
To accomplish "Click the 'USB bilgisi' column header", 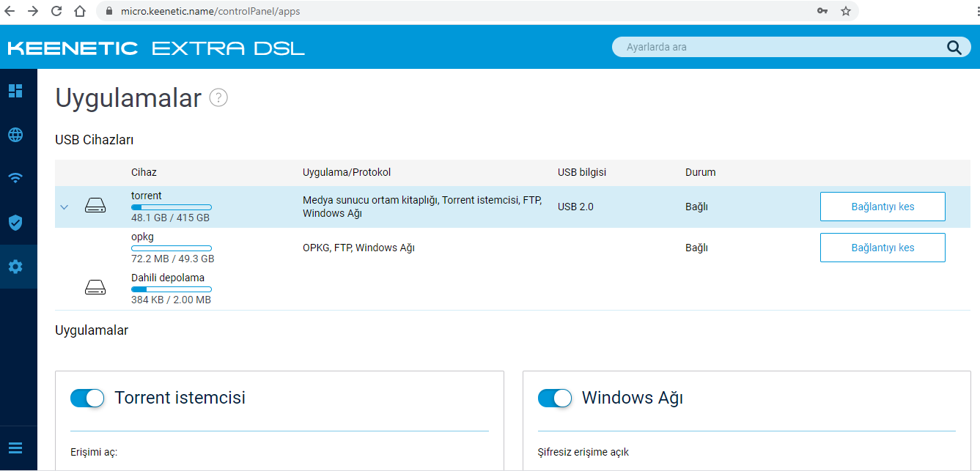I will (x=582, y=172).
